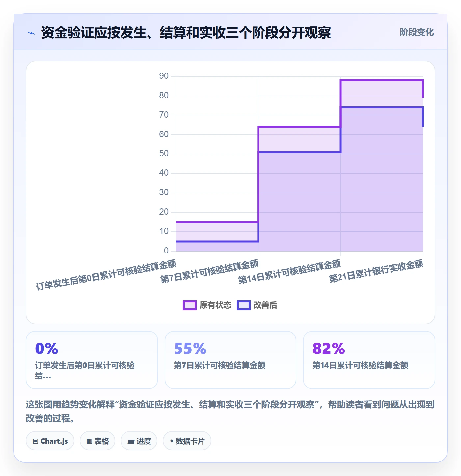Click the y-axis value 50

164,154
